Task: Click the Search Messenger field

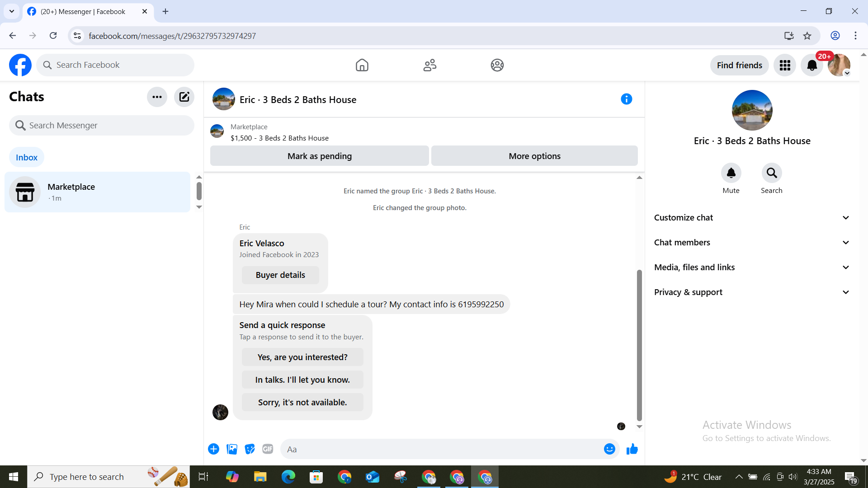Action: 102,126
